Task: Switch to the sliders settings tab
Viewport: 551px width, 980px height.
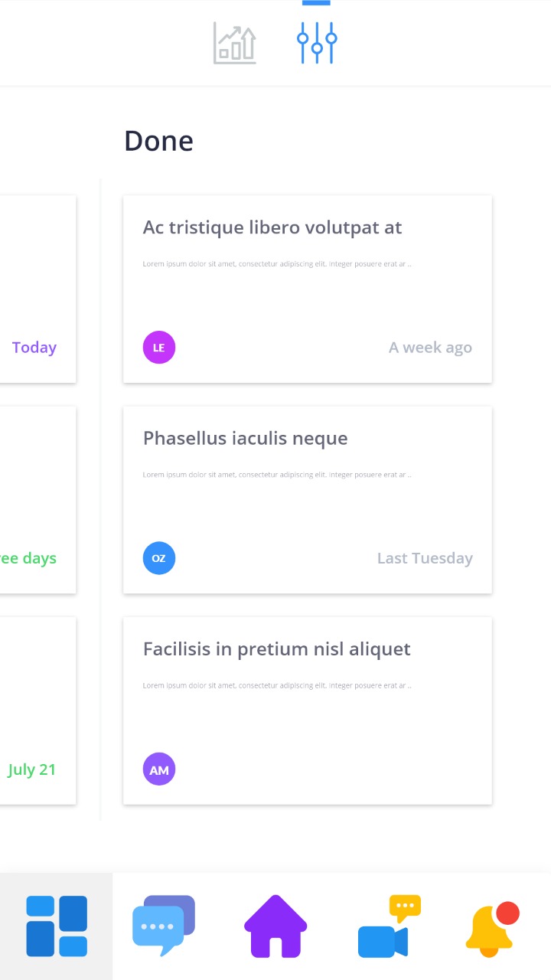Action: point(317,44)
